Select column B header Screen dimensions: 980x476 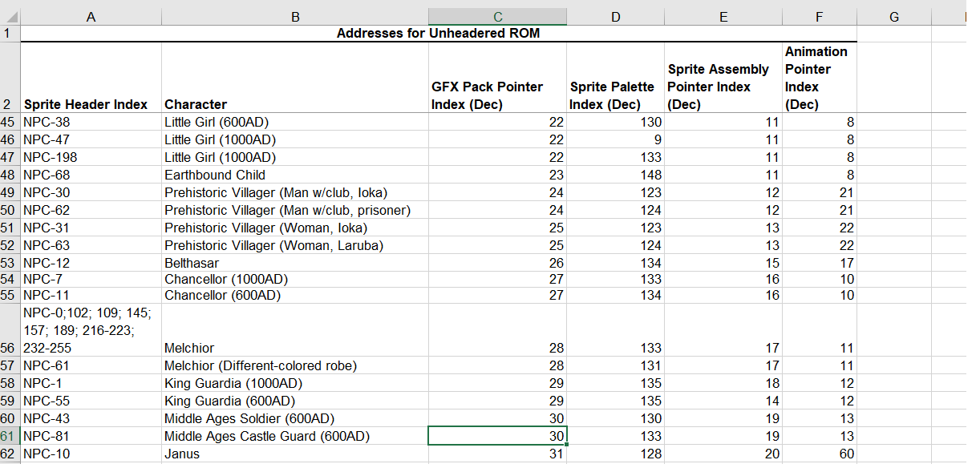[x=295, y=16]
